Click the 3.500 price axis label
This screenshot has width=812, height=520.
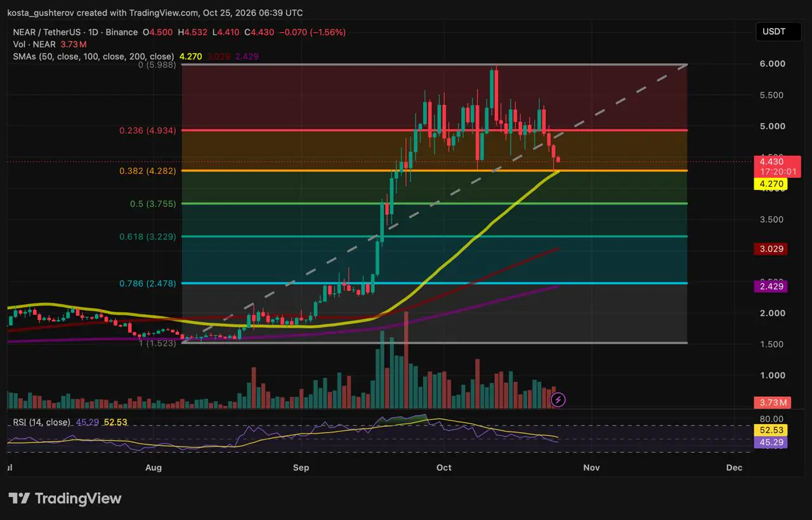coord(772,219)
